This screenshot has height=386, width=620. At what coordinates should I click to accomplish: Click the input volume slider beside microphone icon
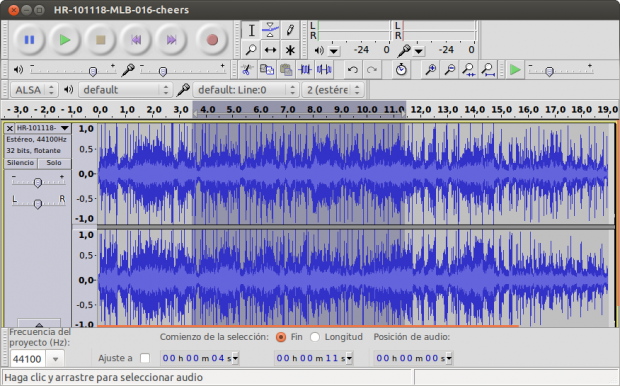click(183, 70)
